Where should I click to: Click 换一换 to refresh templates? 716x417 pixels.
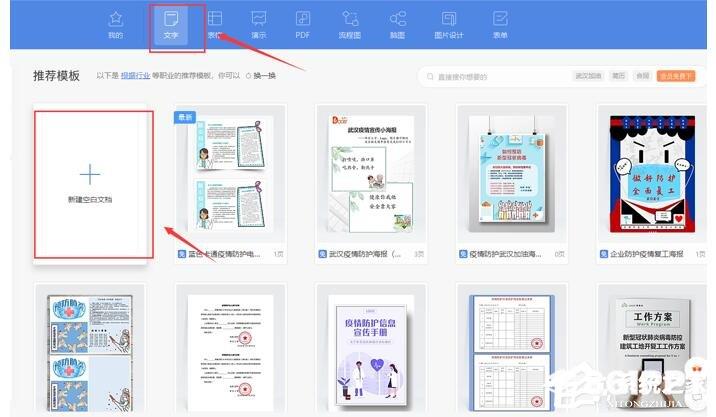click(x=264, y=76)
